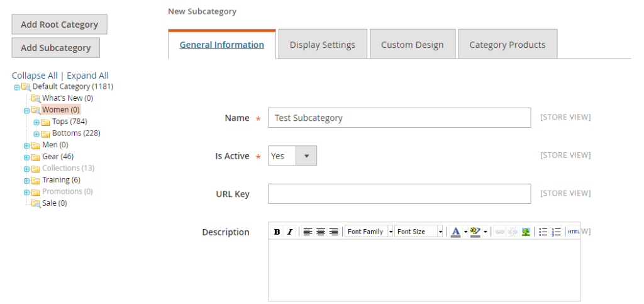Collapse the Women category node
The width and height of the screenshot is (644, 304).
pos(26,110)
